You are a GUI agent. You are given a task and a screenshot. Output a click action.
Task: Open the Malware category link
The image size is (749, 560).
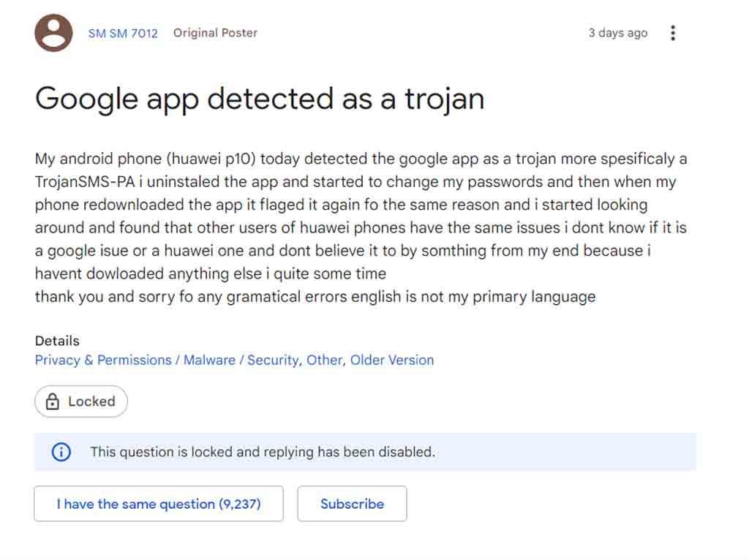[x=210, y=360]
